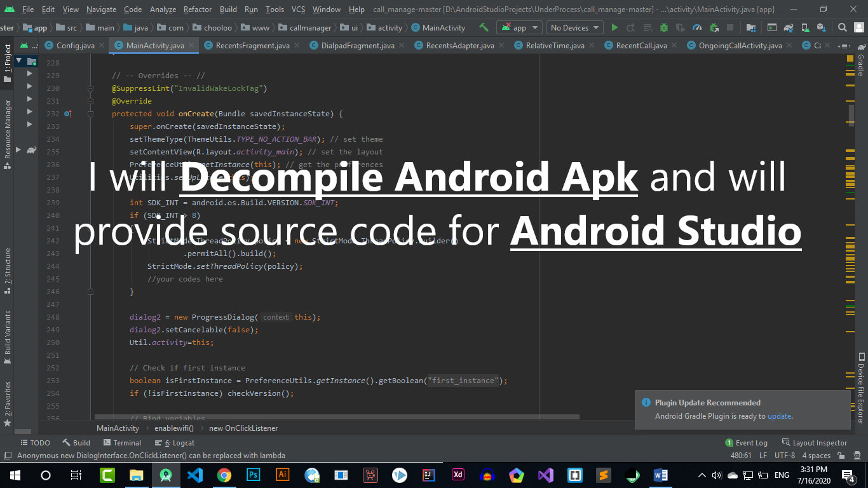Click the Stop square icon in toolbar
Screen dimensions: 868x488
(x=730, y=27)
